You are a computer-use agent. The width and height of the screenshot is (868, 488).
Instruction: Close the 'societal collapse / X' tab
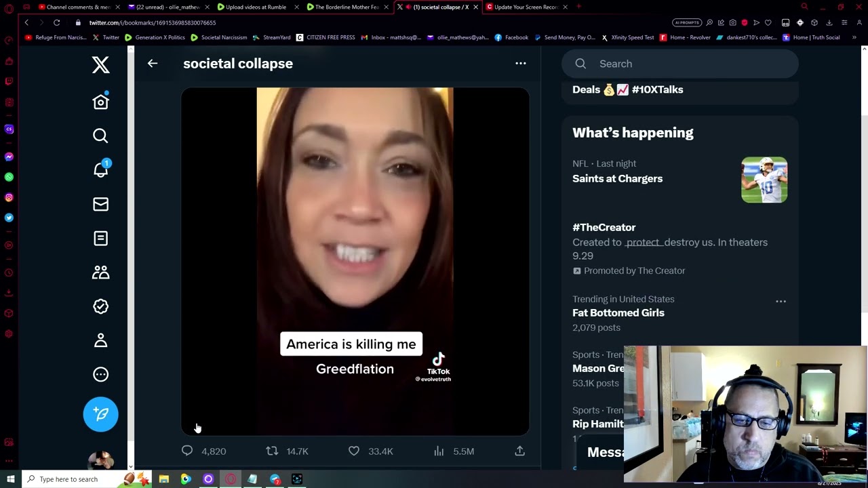coord(475,7)
